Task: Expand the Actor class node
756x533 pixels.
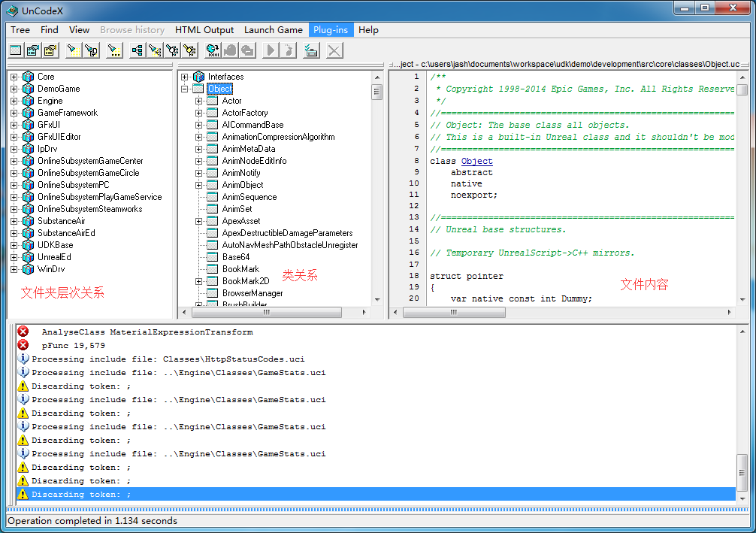Action: coord(199,101)
